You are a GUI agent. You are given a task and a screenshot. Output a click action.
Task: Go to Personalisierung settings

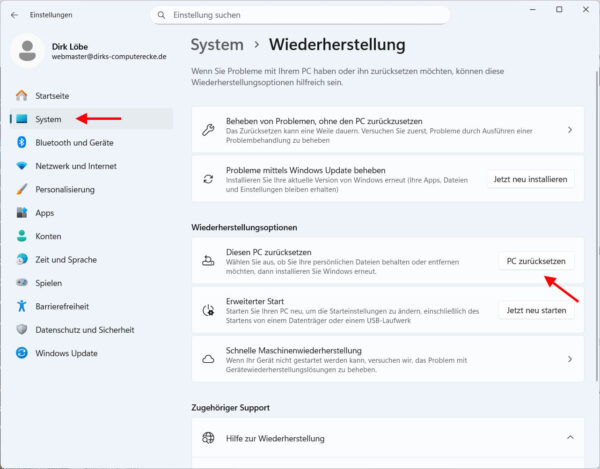[x=91, y=189]
